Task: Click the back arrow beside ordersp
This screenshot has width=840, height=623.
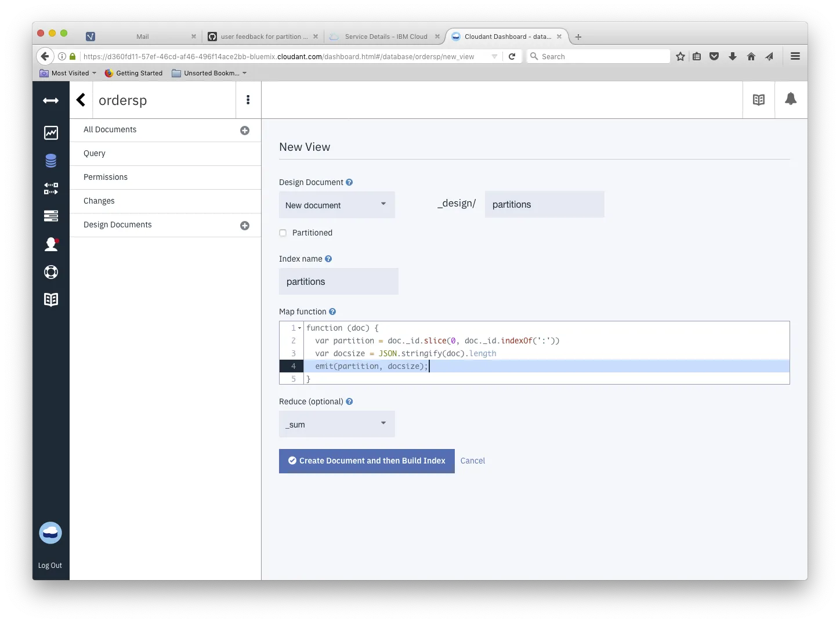Action: click(81, 100)
